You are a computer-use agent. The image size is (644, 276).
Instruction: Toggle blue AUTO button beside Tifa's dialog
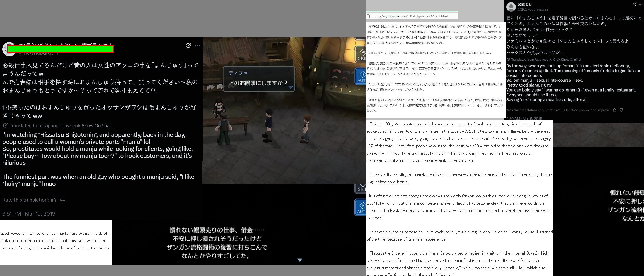tap(361, 76)
